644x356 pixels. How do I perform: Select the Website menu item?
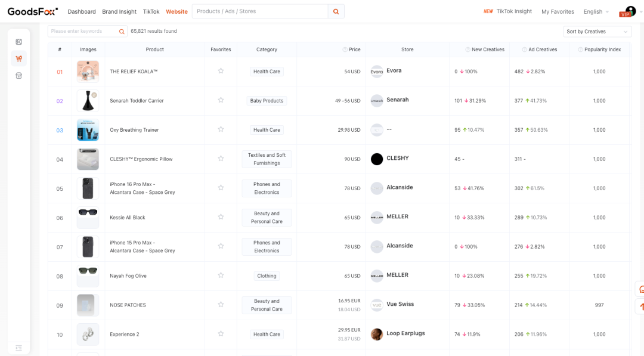click(x=177, y=12)
